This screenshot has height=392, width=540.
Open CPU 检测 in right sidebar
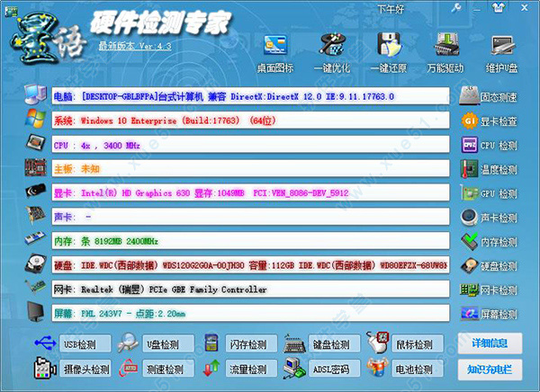point(489,146)
